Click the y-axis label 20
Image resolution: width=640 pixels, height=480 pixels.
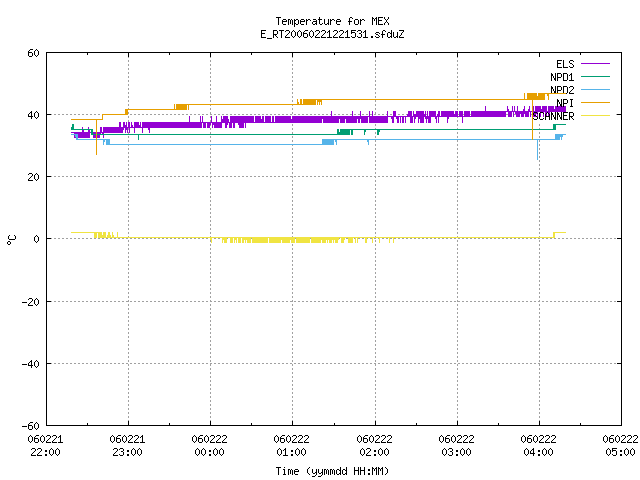[x=33, y=177]
